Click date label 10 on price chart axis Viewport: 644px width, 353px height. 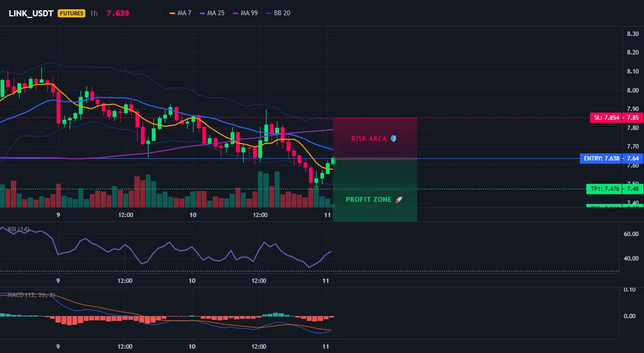click(x=193, y=214)
